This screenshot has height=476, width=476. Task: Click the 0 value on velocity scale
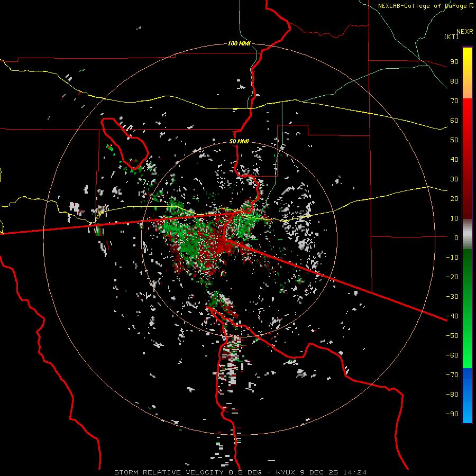pos(456,237)
